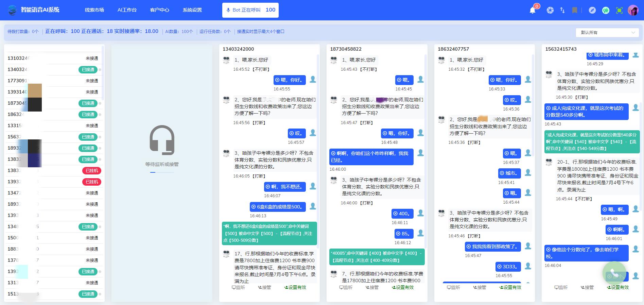Viewport: 644px width, 305px height.
Task: Click the gray bookmark icon
Action: pyautogui.click(x=575, y=10)
